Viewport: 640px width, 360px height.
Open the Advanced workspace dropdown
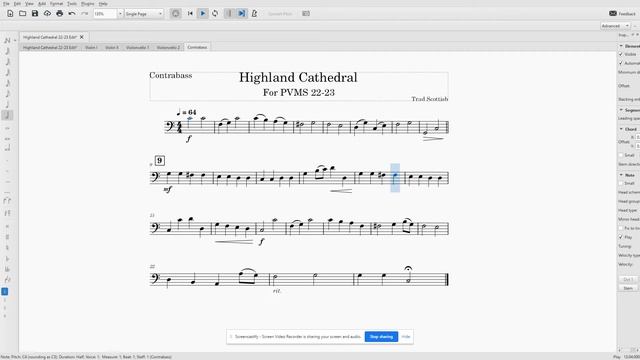(615, 26)
